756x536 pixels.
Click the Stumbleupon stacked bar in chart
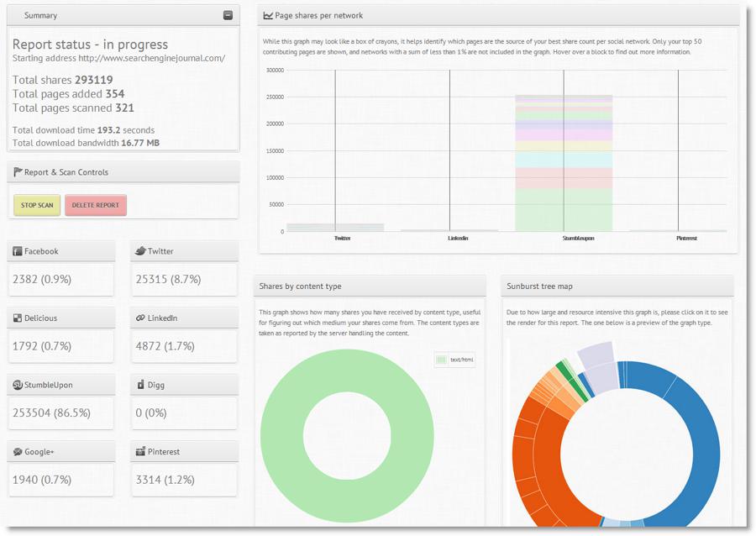(564, 163)
